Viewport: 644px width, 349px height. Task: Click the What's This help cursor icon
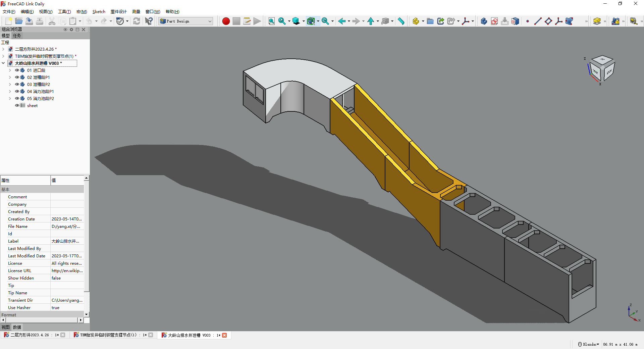[x=149, y=21]
